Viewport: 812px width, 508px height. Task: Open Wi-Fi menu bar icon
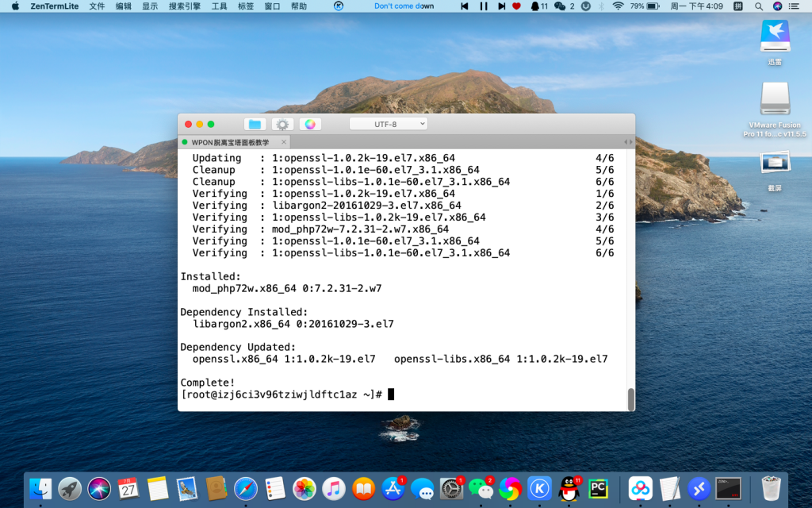click(618, 6)
